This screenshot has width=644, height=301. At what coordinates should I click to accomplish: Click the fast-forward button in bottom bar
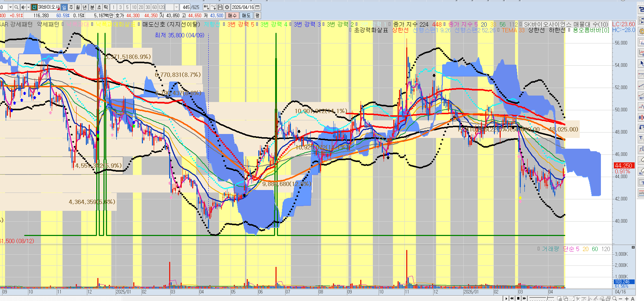(x=524, y=298)
